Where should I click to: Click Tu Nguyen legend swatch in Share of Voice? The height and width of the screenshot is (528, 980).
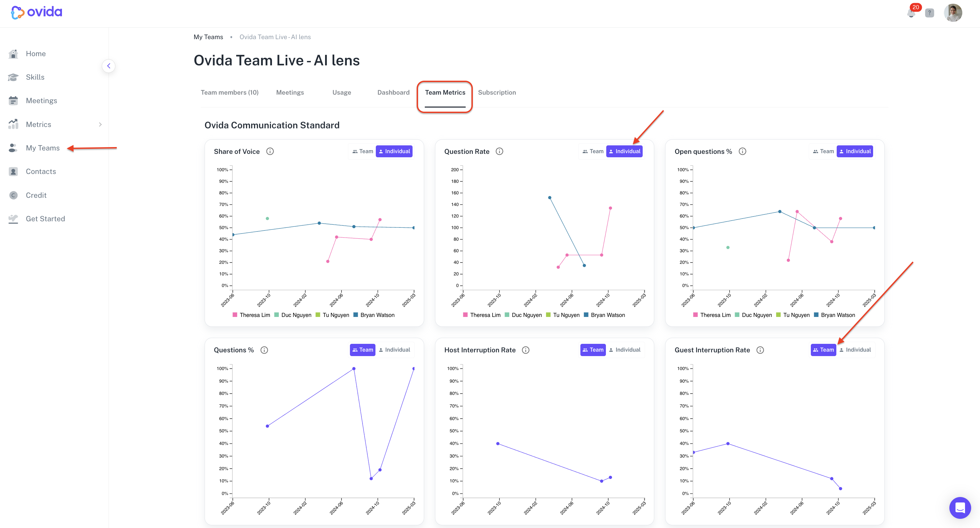point(318,315)
